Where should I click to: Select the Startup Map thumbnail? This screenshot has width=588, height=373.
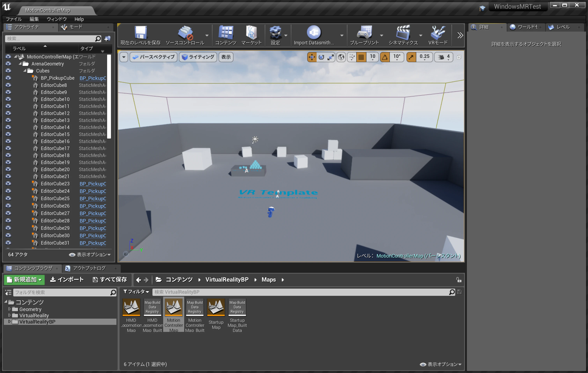(216, 308)
